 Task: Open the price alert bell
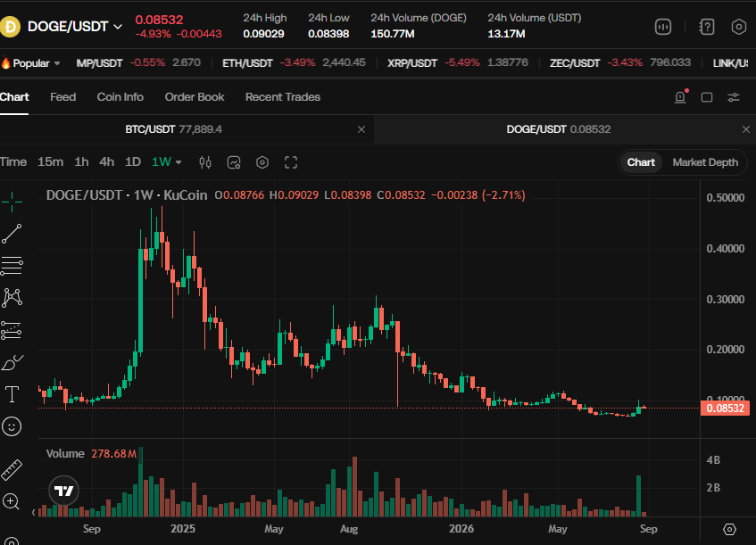pos(680,97)
